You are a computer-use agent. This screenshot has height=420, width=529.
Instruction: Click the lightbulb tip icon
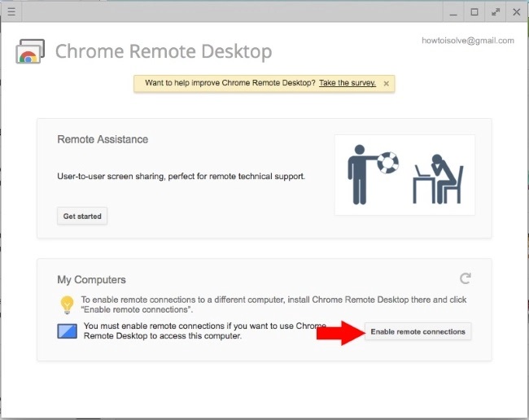tap(67, 304)
